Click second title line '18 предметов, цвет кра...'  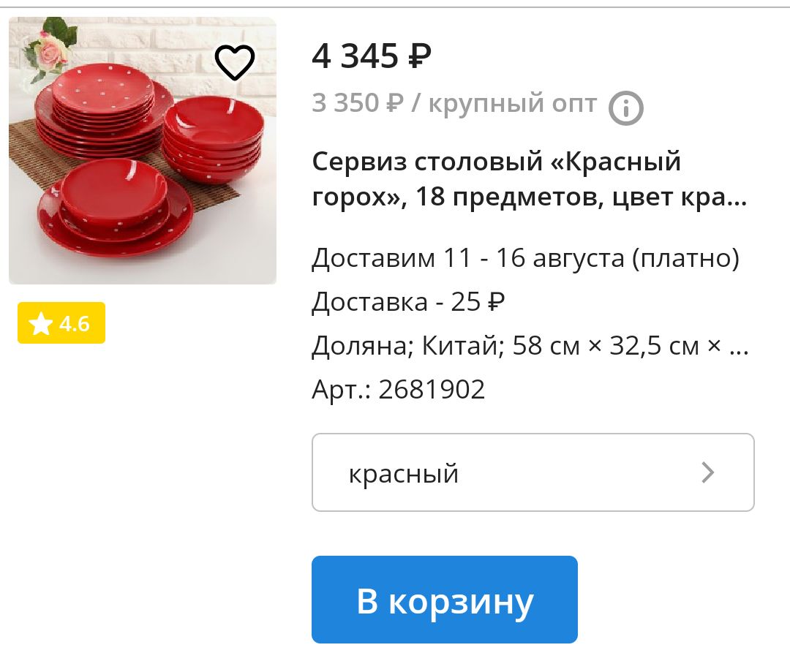581,197
